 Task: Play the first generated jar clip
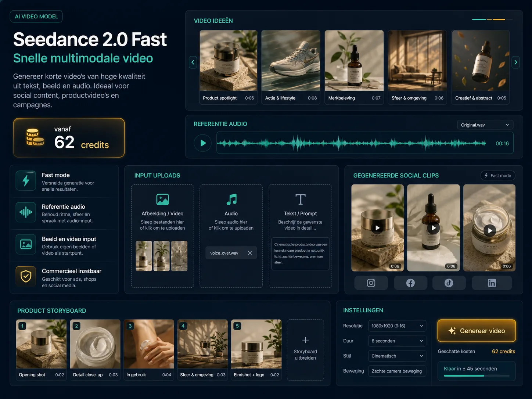click(x=377, y=228)
